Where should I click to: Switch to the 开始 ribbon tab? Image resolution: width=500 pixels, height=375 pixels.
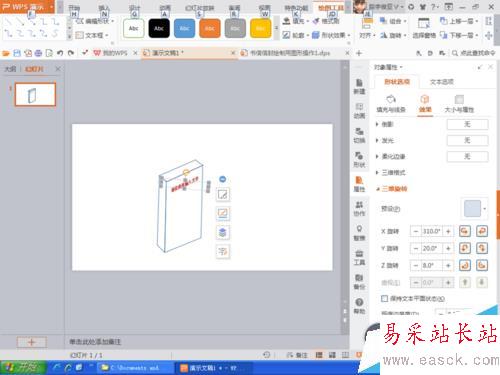tap(74, 7)
